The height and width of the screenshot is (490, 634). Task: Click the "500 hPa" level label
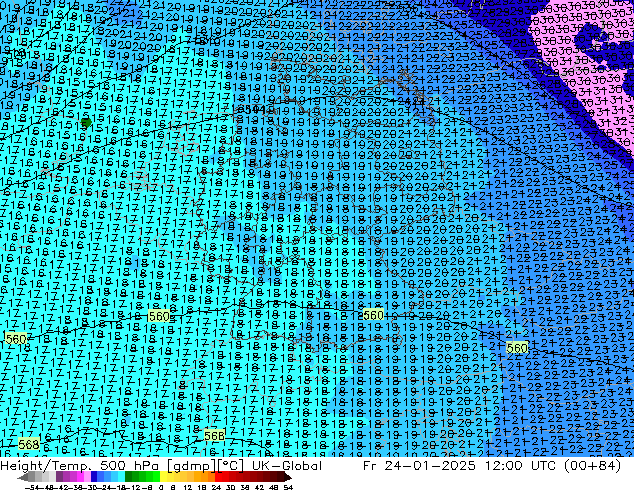point(130,466)
